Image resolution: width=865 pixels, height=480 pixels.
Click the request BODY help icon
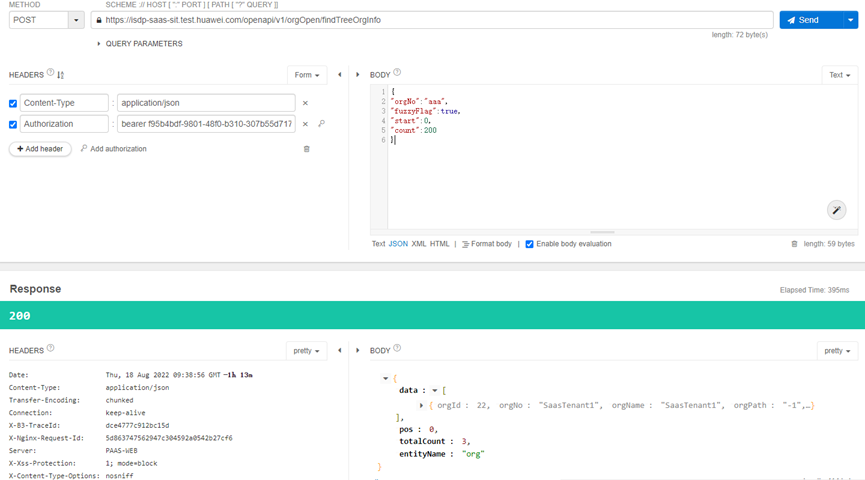[397, 72]
